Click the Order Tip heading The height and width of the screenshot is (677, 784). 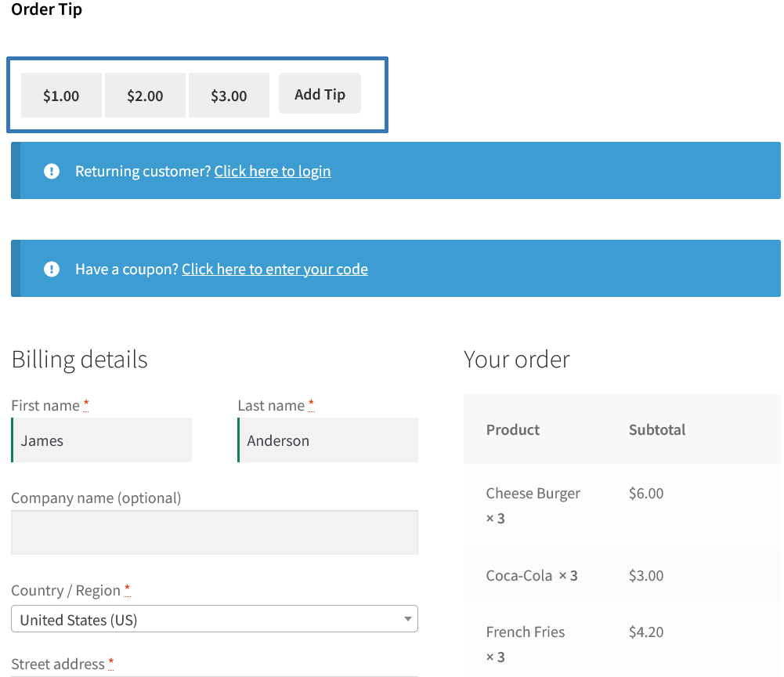[46, 10]
